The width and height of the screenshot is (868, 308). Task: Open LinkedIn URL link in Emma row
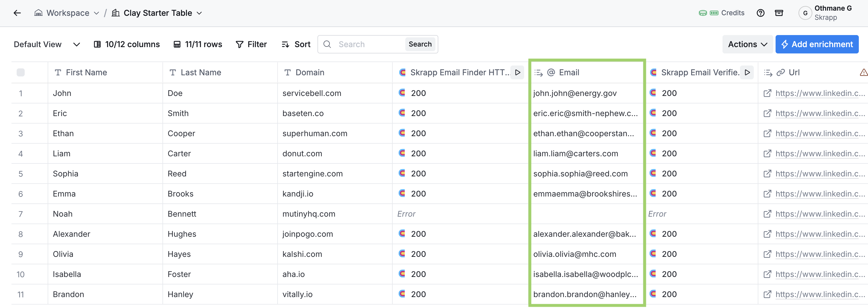820,194
